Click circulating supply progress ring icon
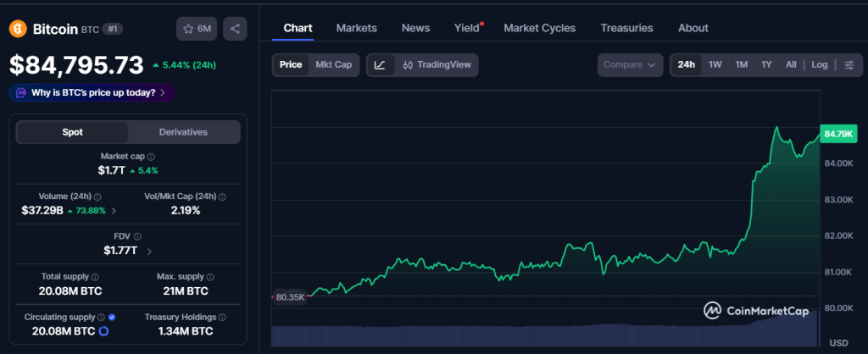The width and height of the screenshot is (868, 354). coord(103,331)
